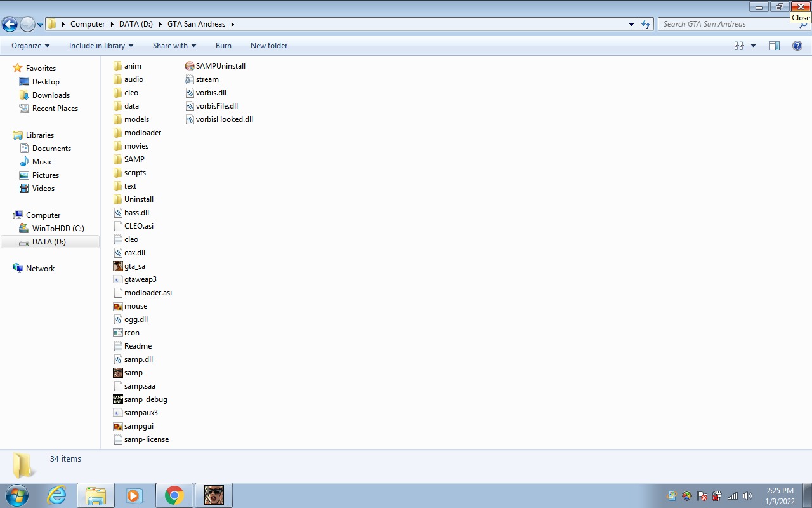
Task: Select the DATA (D:) drive
Action: pos(49,242)
